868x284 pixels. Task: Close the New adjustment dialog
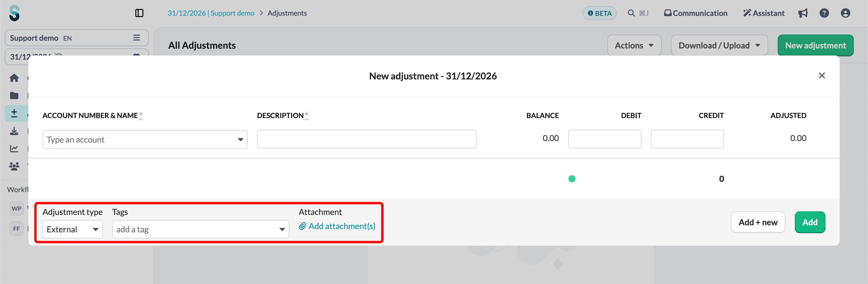pyautogui.click(x=821, y=76)
